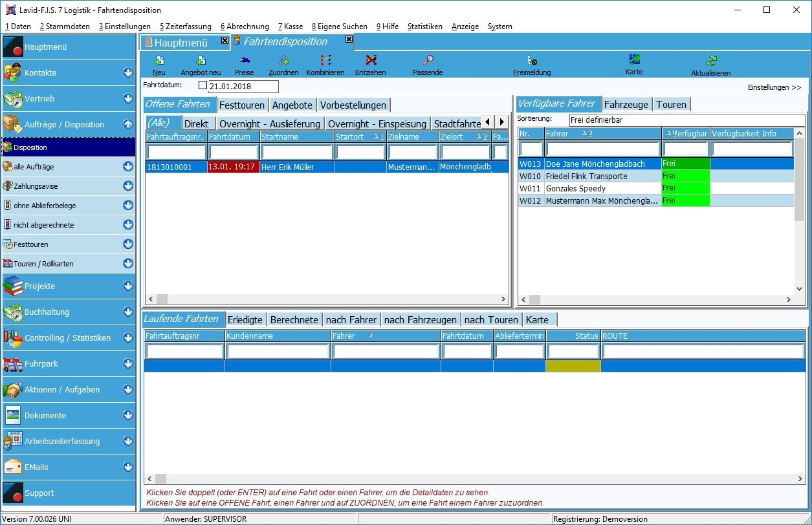Click the red 13.01. 19:17 date cell
Screen dimensions: 812x525
click(x=233, y=167)
